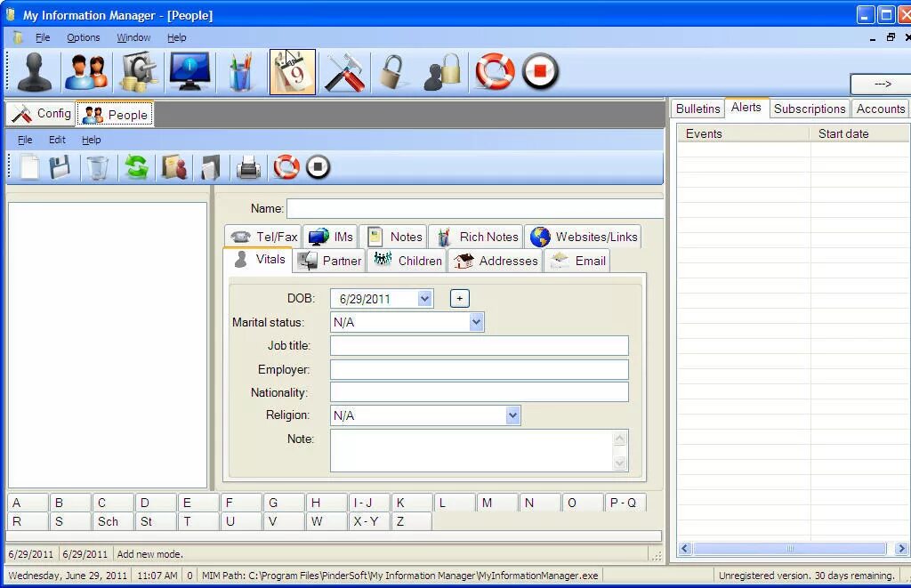
Task: Click the arrow --> button at top right
Action: pos(881,85)
